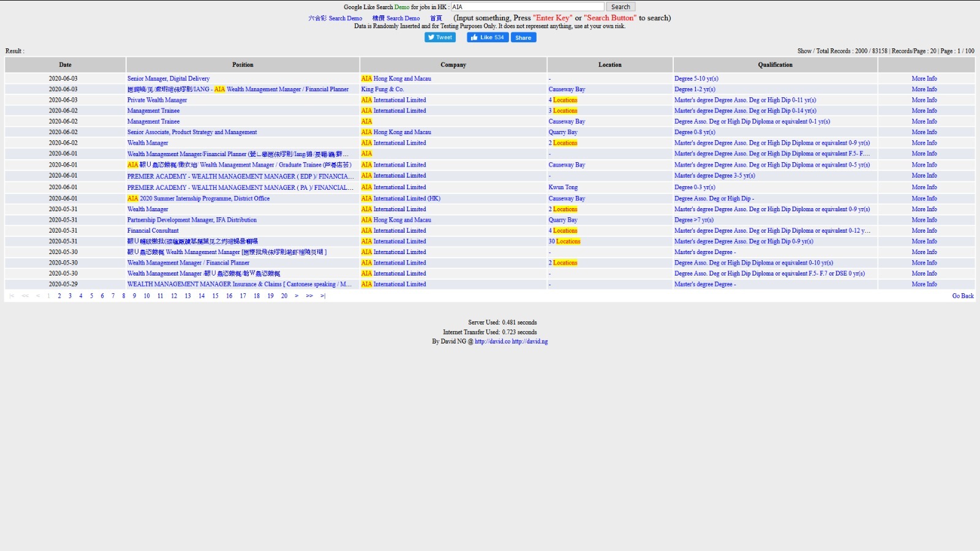Open the http://david.co link

tap(492, 342)
